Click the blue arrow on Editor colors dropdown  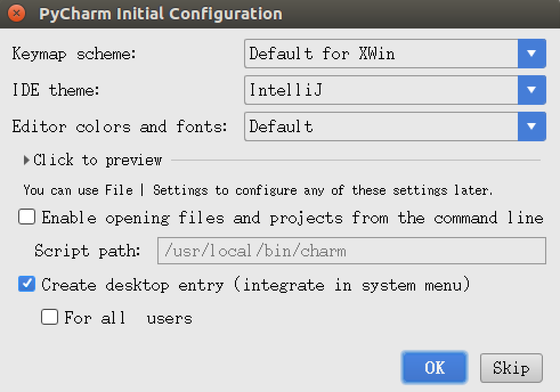531,126
